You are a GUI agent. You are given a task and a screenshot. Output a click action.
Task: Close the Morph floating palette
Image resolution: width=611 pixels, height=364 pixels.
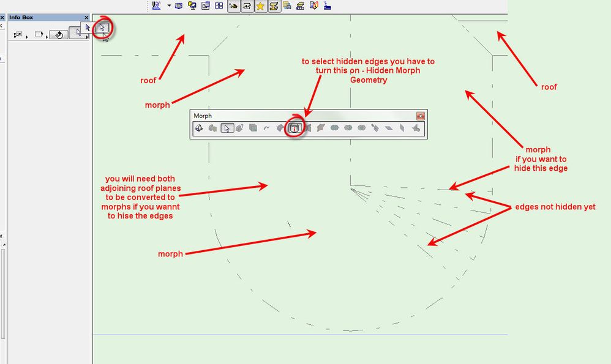(420, 116)
